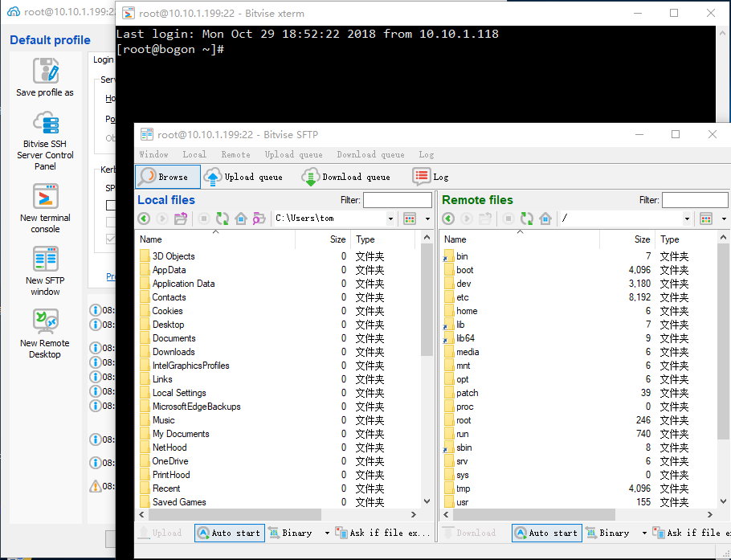Select the etc folder in Remote files

[462, 297]
